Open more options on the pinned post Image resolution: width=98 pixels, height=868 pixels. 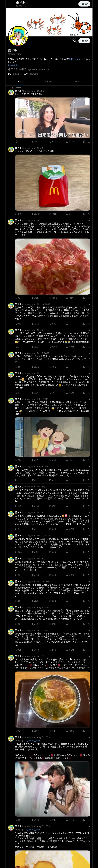89,91
